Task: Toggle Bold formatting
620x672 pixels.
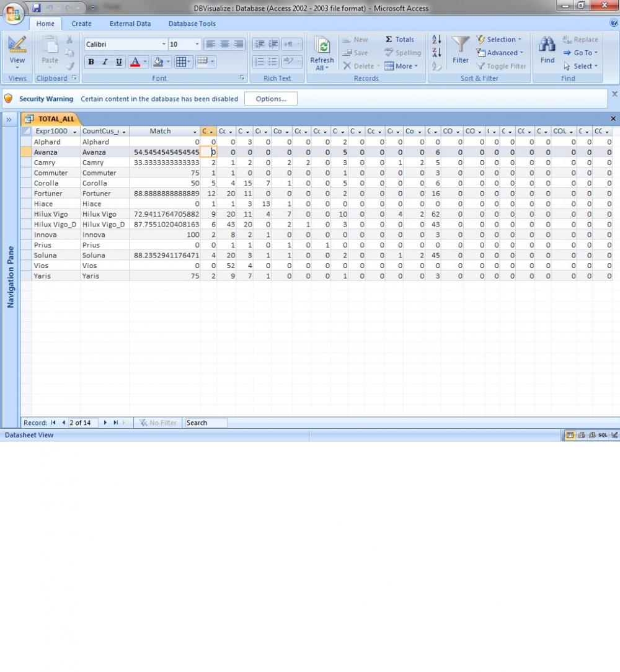Action: (91, 61)
